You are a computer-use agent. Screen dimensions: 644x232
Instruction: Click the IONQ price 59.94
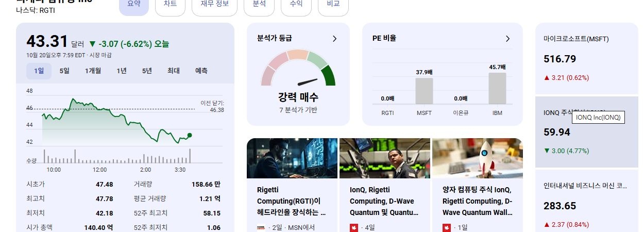click(x=557, y=132)
